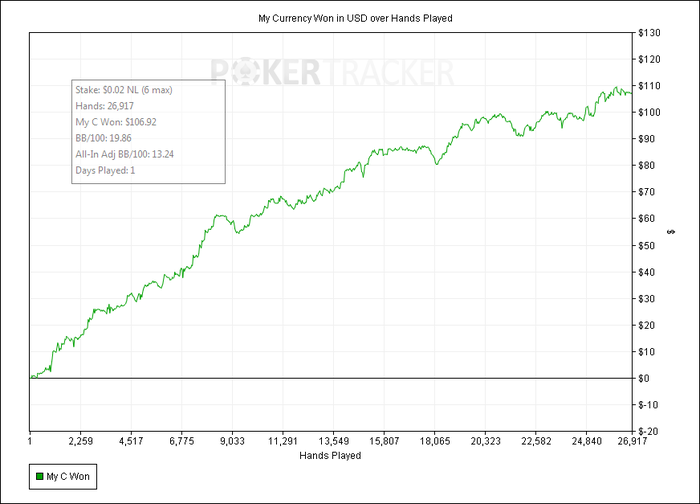Click the $50 y-axis label
The image size is (700, 504).
[647, 245]
